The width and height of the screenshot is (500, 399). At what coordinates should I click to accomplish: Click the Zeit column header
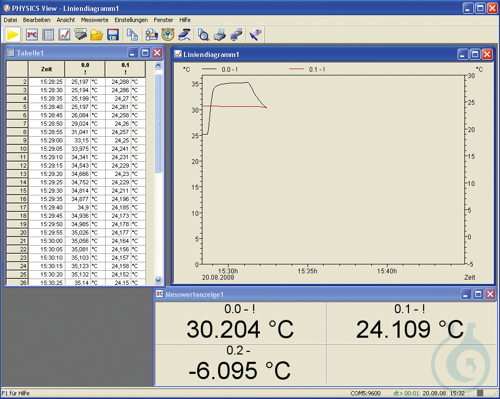pyautogui.click(x=46, y=69)
